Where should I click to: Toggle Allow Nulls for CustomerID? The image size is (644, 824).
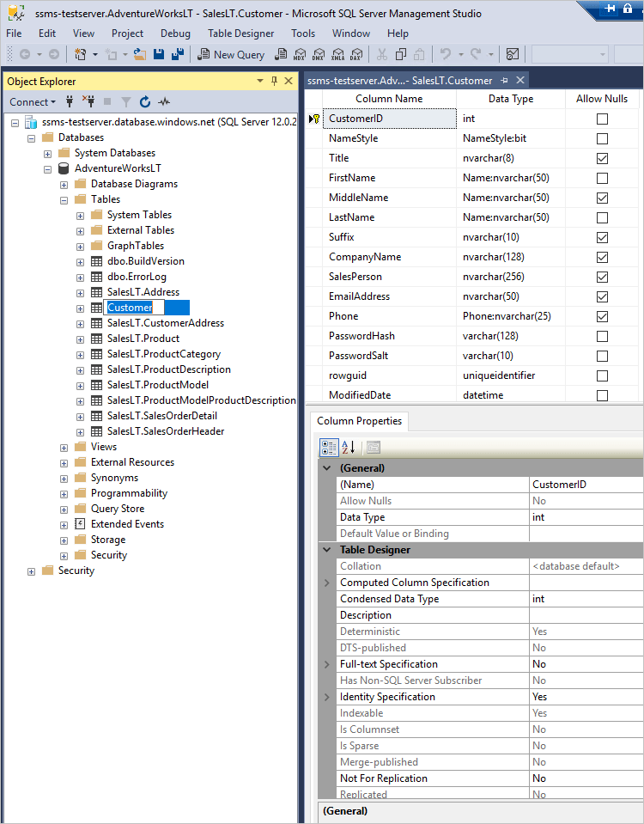pos(602,119)
